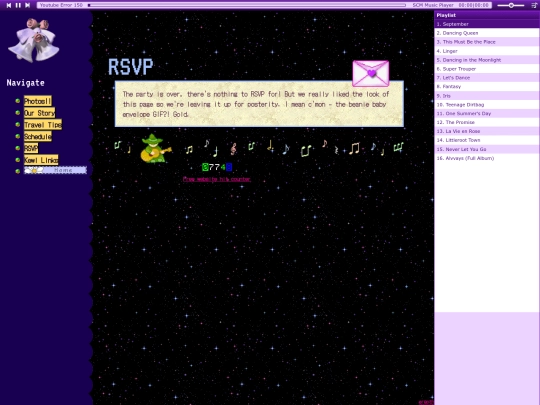Image resolution: width=540 pixels, height=405 pixels.
Task: Pause the music player
Action: 18,5
